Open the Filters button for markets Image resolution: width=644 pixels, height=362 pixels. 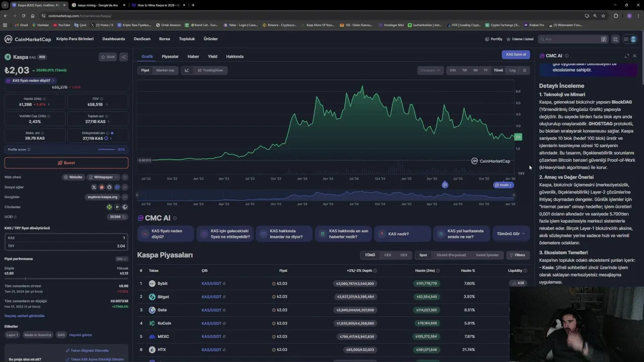(x=518, y=255)
